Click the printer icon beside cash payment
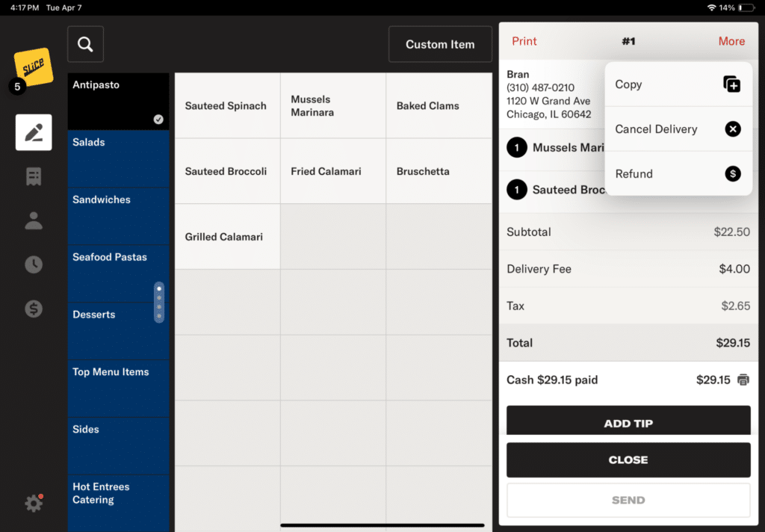Image resolution: width=765 pixels, height=532 pixels. [x=743, y=380]
